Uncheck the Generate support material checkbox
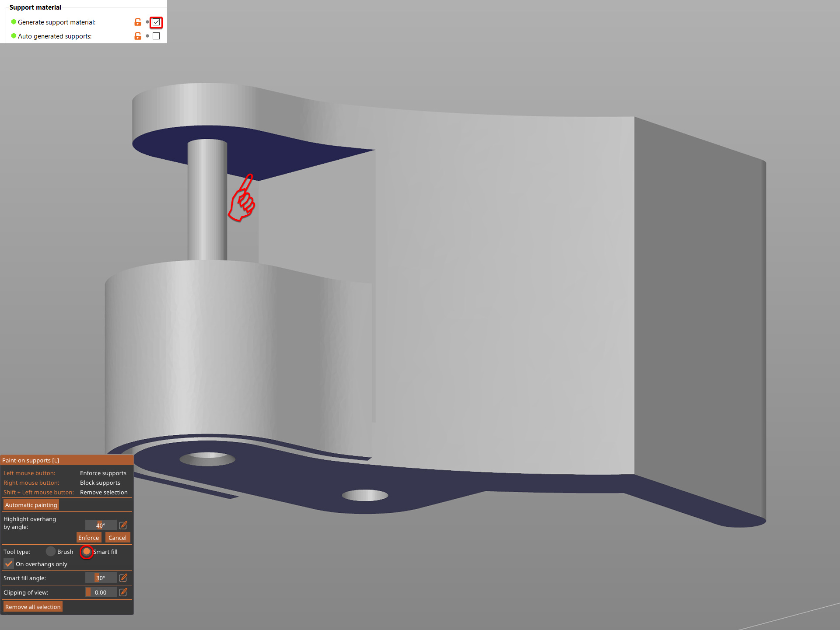The image size is (840, 630). pos(156,22)
